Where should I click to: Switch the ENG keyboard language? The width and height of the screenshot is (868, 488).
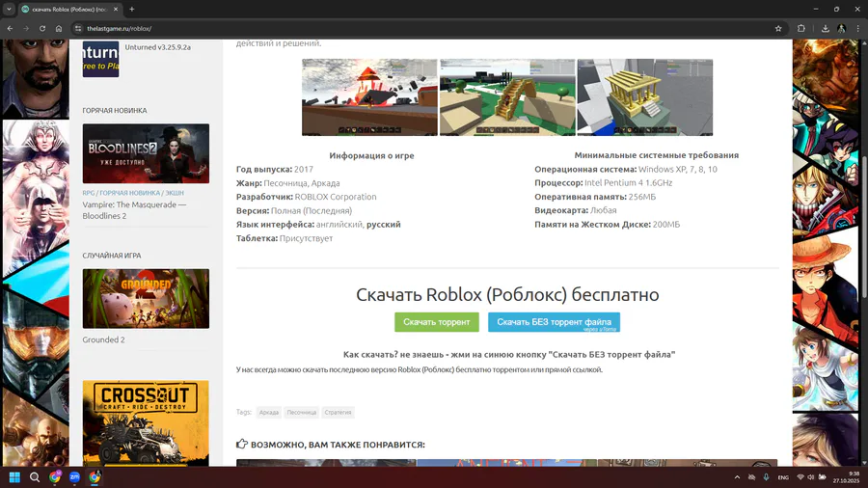click(x=783, y=477)
